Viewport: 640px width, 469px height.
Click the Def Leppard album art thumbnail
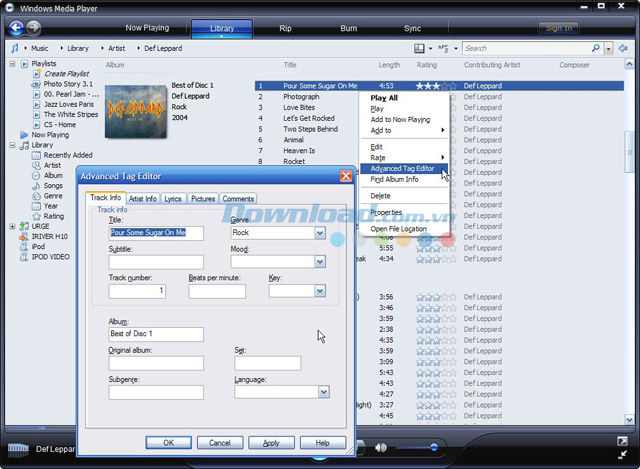point(136,111)
